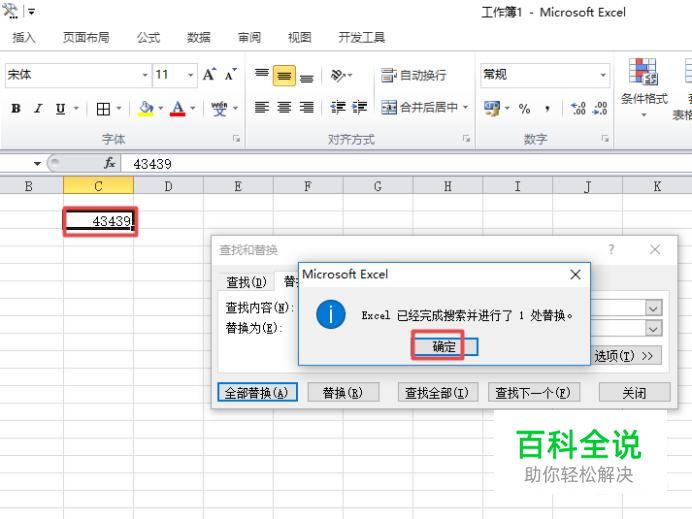
Task: Align text to top of cell
Action: [262, 75]
